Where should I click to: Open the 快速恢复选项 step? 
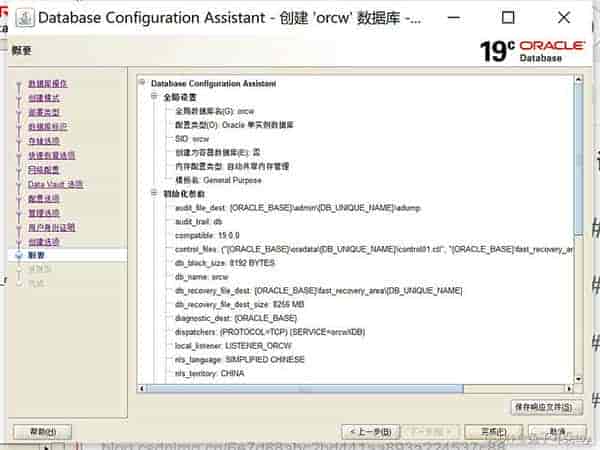(50, 155)
